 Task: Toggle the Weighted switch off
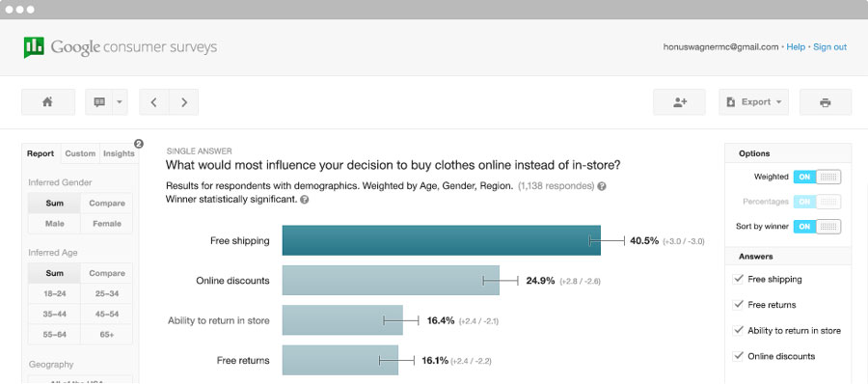(817, 177)
